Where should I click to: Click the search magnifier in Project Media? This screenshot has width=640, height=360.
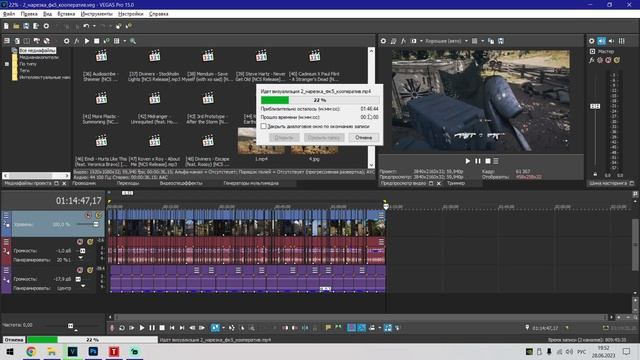(133, 41)
